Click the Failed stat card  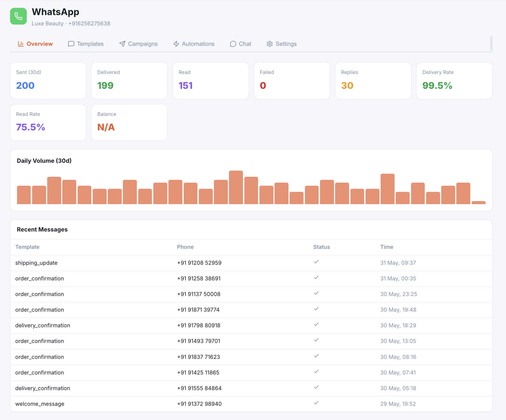pos(292,81)
